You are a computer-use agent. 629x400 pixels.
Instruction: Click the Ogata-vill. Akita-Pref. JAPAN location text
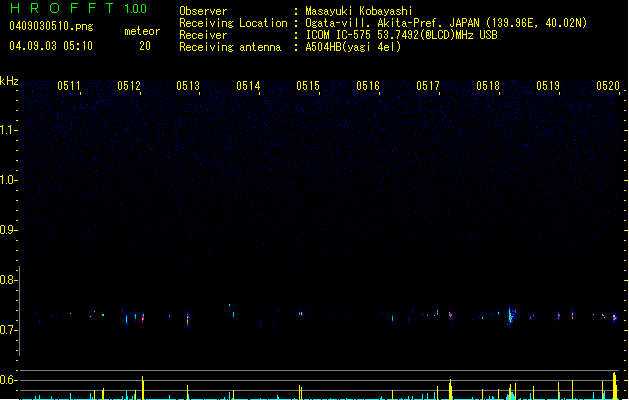pos(446,23)
